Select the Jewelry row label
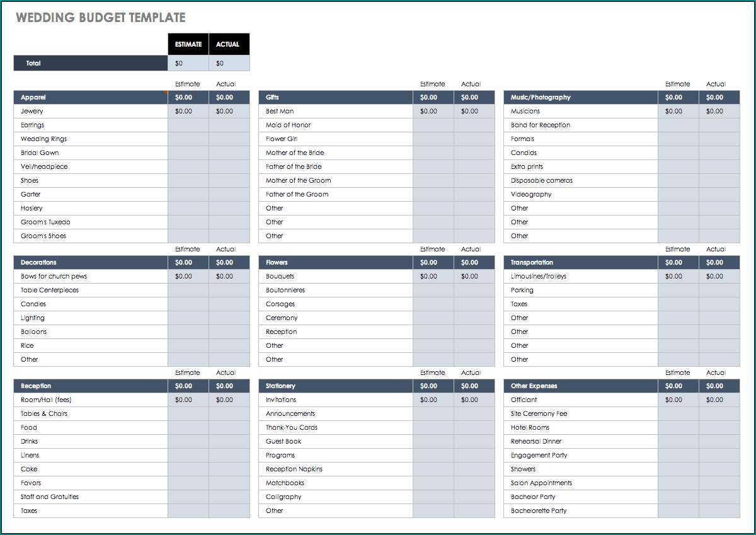The height and width of the screenshot is (535, 756). (32, 112)
